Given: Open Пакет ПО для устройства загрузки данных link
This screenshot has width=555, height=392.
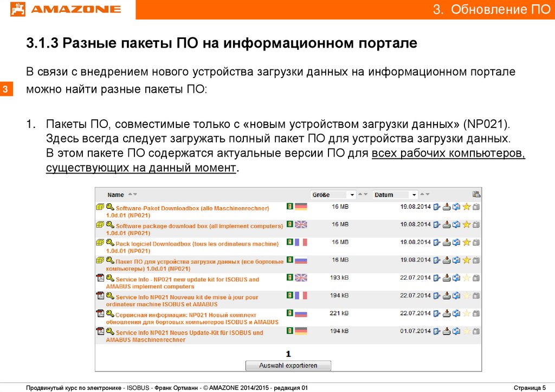Looking at the screenshot, I should (x=195, y=265).
